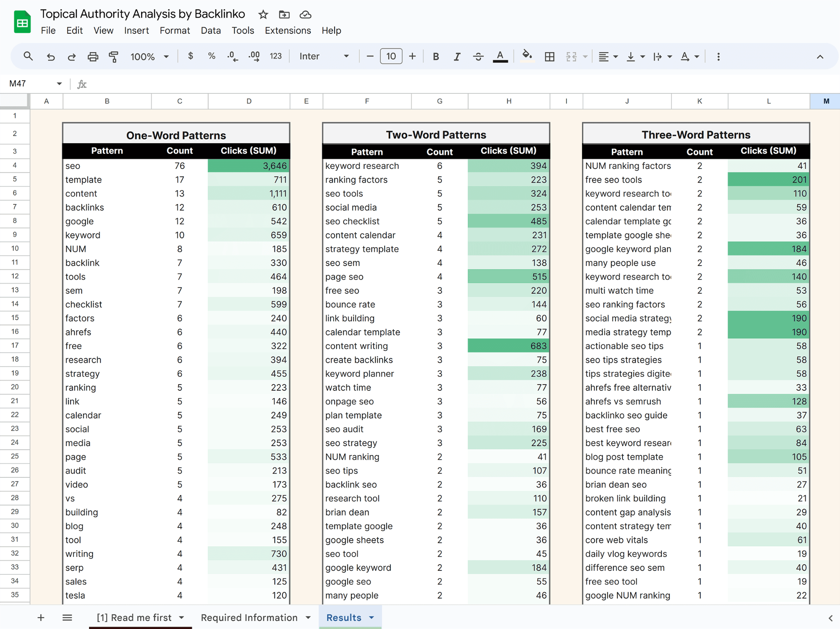Viewport: 840px width, 629px height.
Task: Open the text color picker
Action: click(500, 56)
